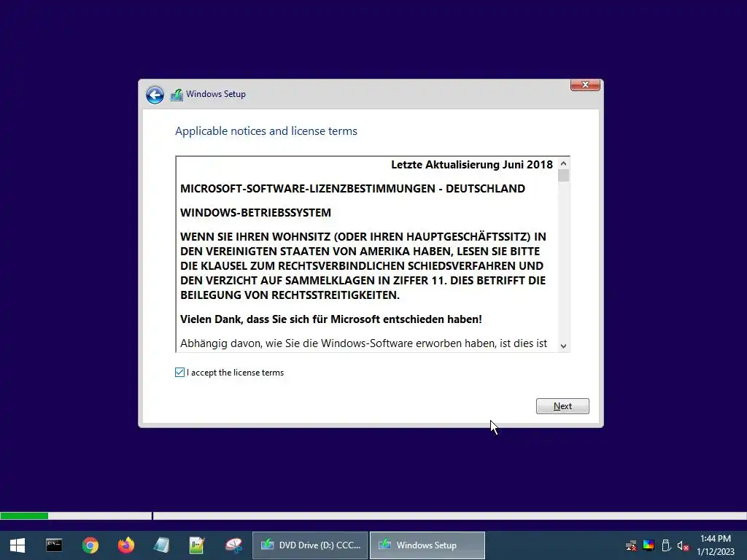
Task: Click the license text scrollbar thumb
Action: [564, 176]
